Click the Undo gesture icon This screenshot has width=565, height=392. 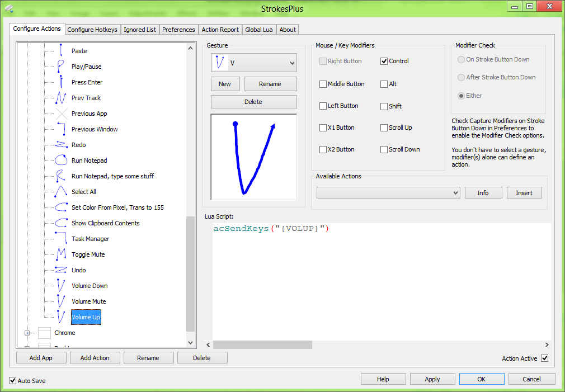click(x=62, y=270)
